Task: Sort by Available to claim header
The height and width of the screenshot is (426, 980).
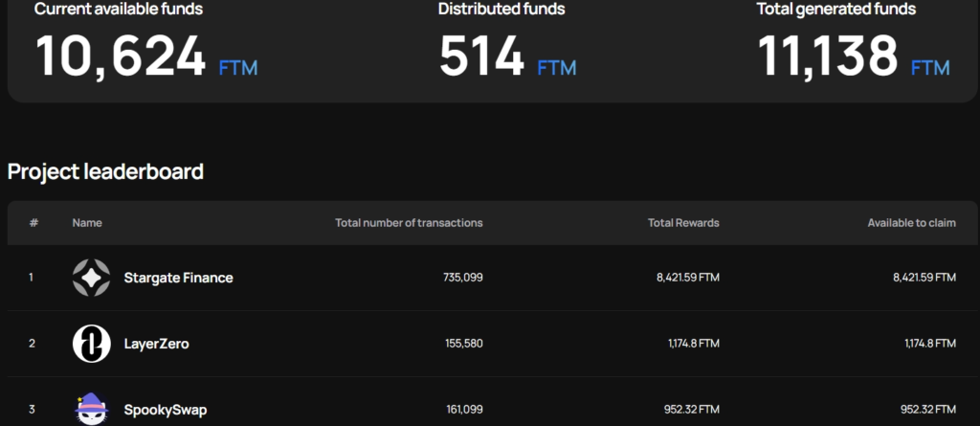Action: (x=911, y=223)
